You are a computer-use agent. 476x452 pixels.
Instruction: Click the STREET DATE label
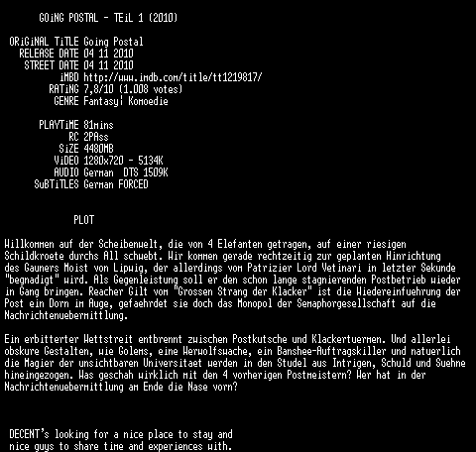point(52,65)
